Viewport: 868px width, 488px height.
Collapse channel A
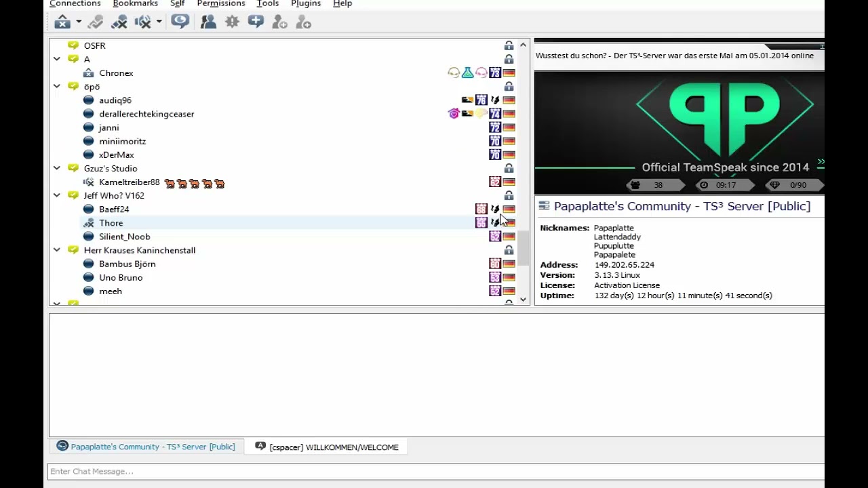coord(57,59)
